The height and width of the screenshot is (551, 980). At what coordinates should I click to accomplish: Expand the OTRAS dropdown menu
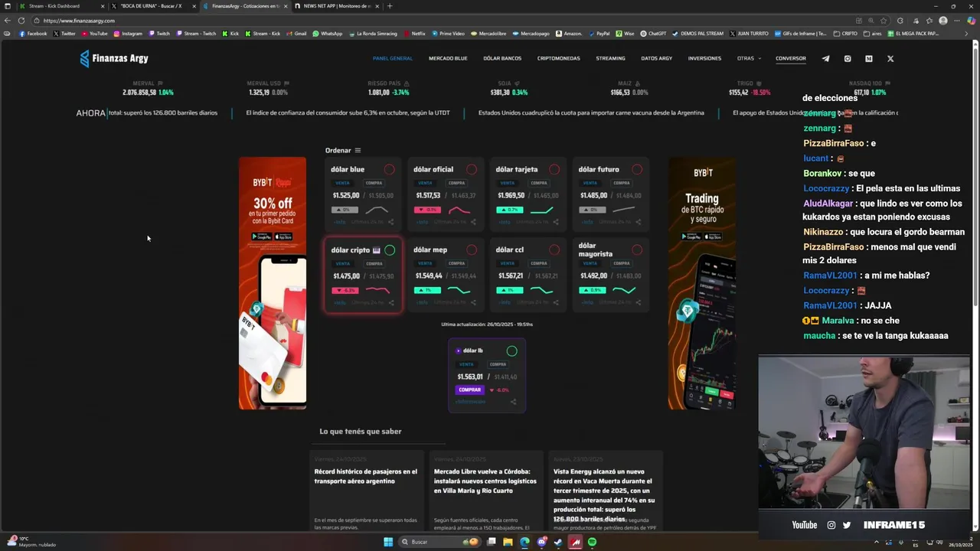pyautogui.click(x=749, y=58)
